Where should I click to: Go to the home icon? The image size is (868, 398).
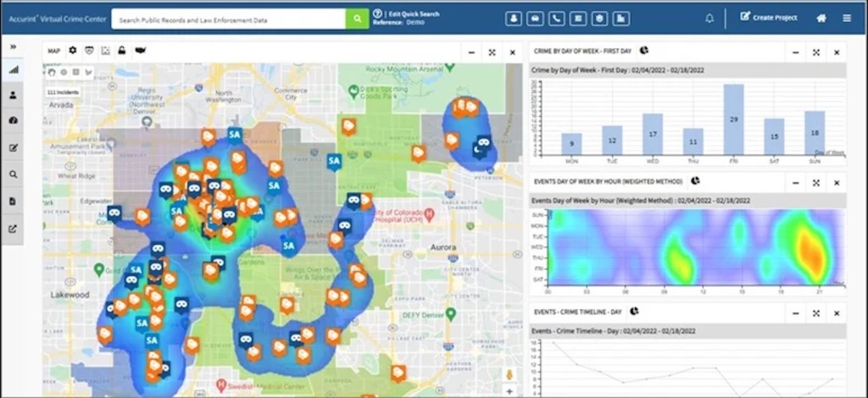pyautogui.click(x=821, y=18)
